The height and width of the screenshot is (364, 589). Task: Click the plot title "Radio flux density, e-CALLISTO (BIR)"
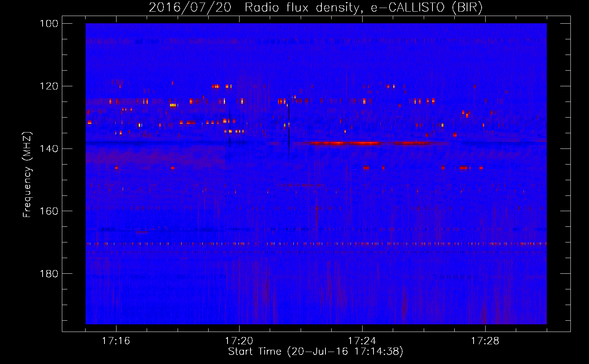click(x=364, y=8)
